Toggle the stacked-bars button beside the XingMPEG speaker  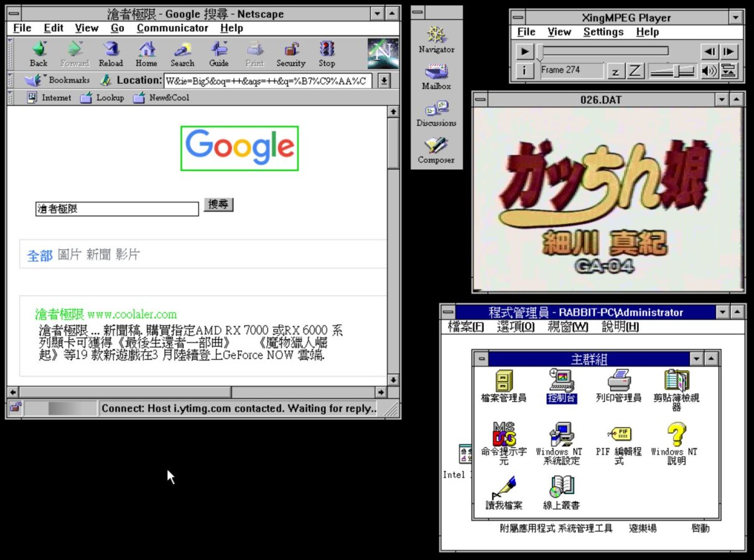(729, 71)
